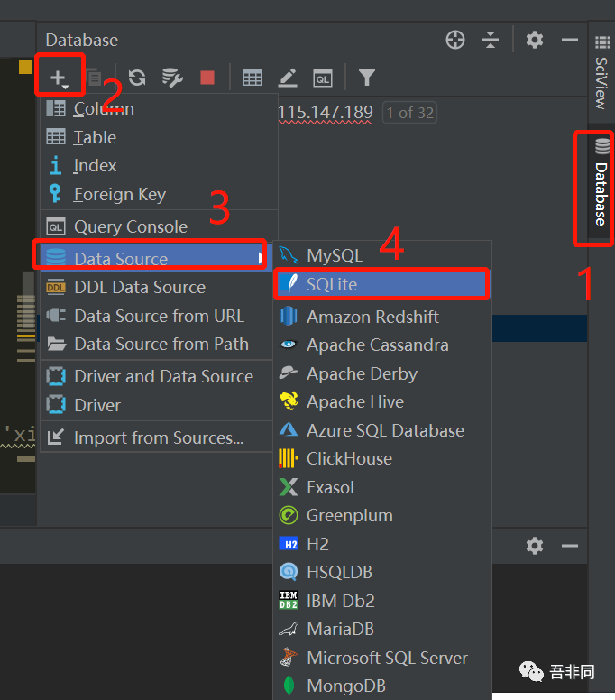615x700 pixels.
Task: Open Database panel gear settings
Action: click(534, 41)
